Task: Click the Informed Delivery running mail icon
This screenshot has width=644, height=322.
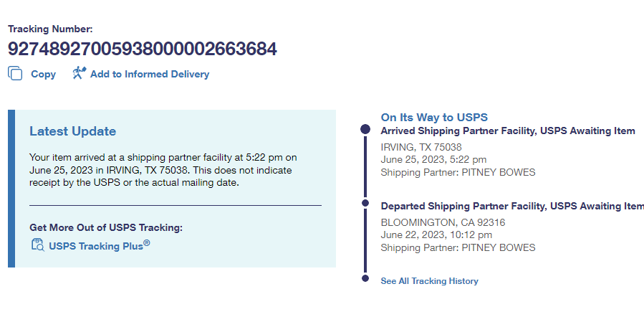Action: (x=79, y=73)
